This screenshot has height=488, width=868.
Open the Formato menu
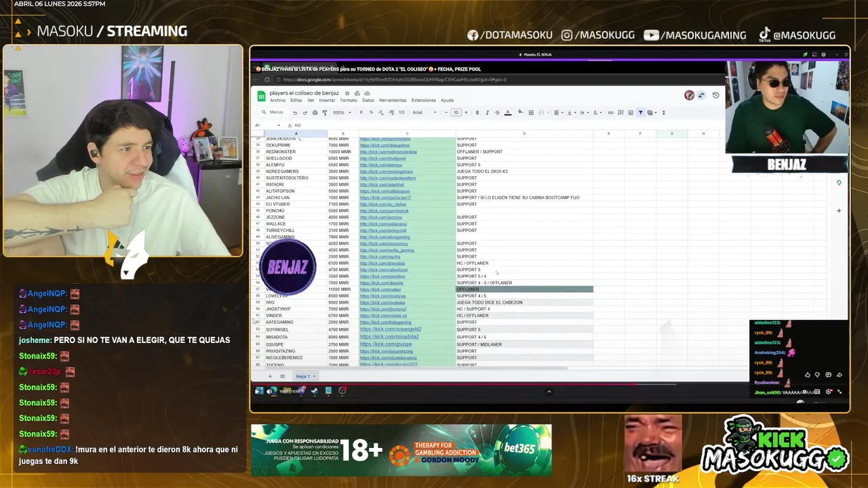349,100
